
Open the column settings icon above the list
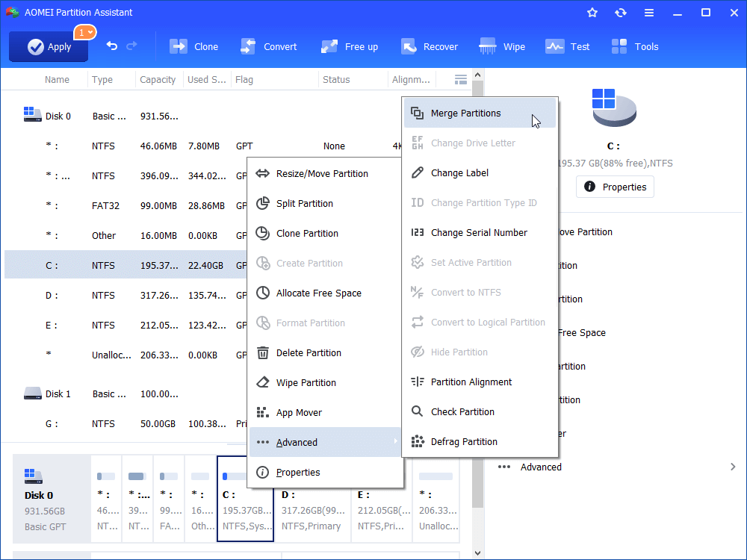coord(460,78)
